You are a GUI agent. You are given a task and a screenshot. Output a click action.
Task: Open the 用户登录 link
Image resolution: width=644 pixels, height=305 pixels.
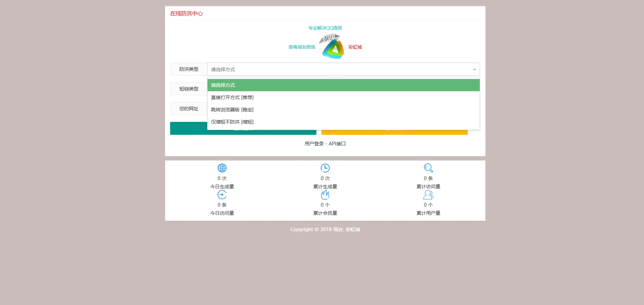[x=314, y=144]
